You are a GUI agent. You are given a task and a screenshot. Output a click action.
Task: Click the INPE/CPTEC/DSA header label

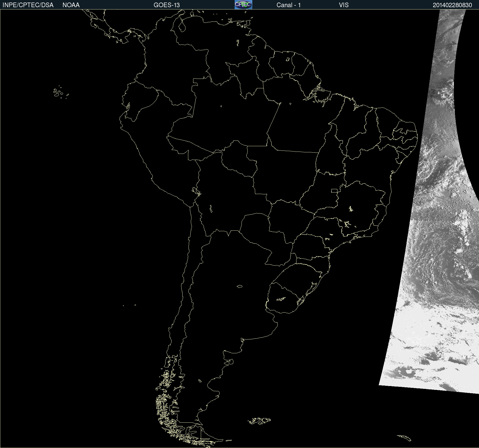28,5
